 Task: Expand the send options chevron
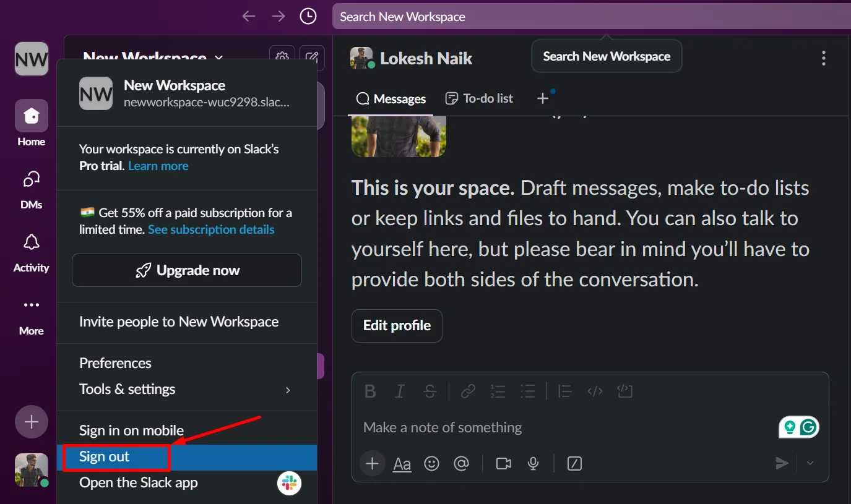click(x=810, y=463)
